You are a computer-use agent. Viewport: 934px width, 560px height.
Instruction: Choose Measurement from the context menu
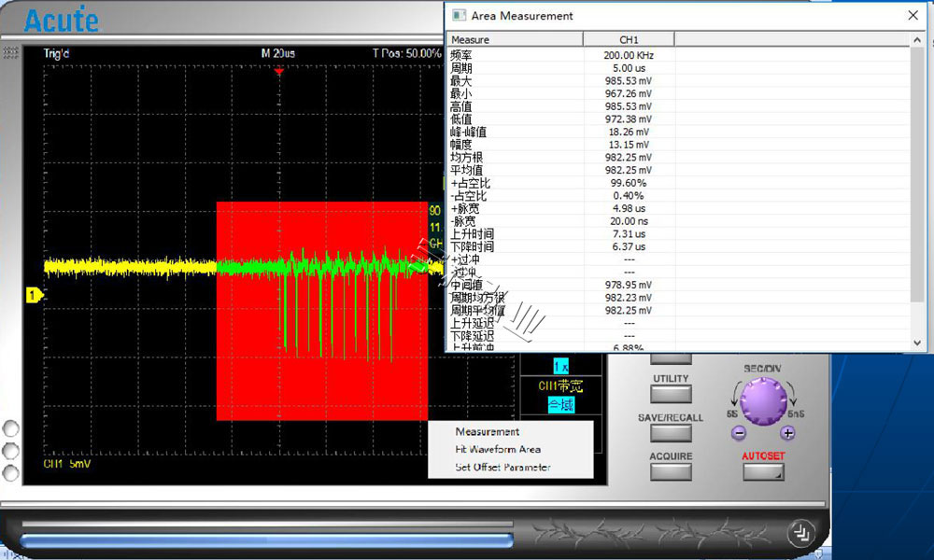(488, 431)
